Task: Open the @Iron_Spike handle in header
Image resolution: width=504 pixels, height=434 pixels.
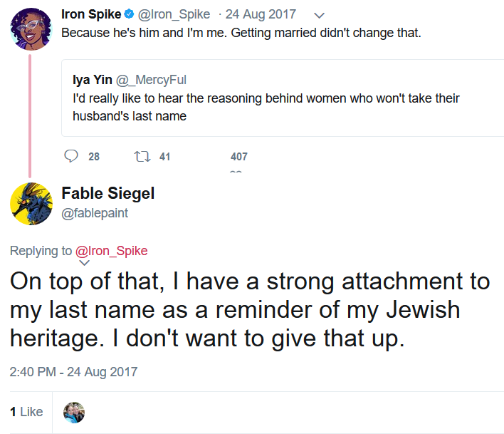Action: tap(174, 14)
